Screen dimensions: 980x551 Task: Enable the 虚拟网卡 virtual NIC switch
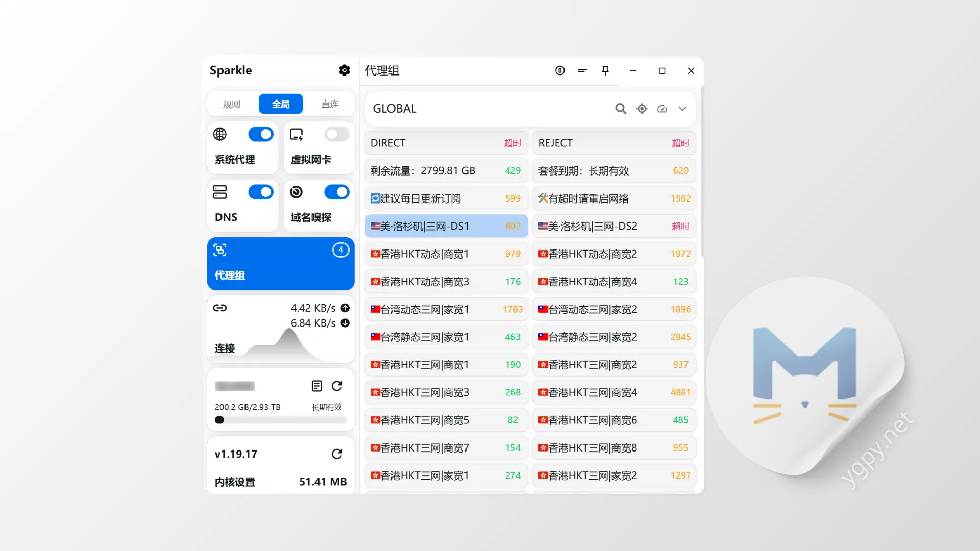coord(337,134)
